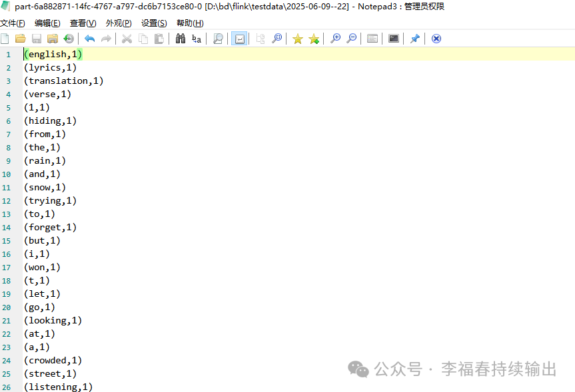The image size is (575, 392).
Task: Click the Notepad3 title bar app icon
Action: coord(5,6)
